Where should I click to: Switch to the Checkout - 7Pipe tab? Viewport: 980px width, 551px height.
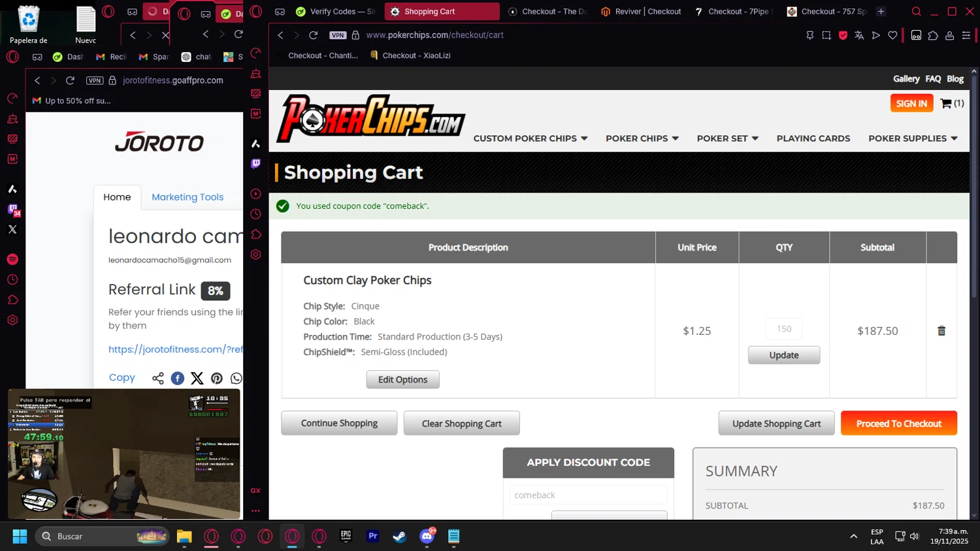point(734,12)
